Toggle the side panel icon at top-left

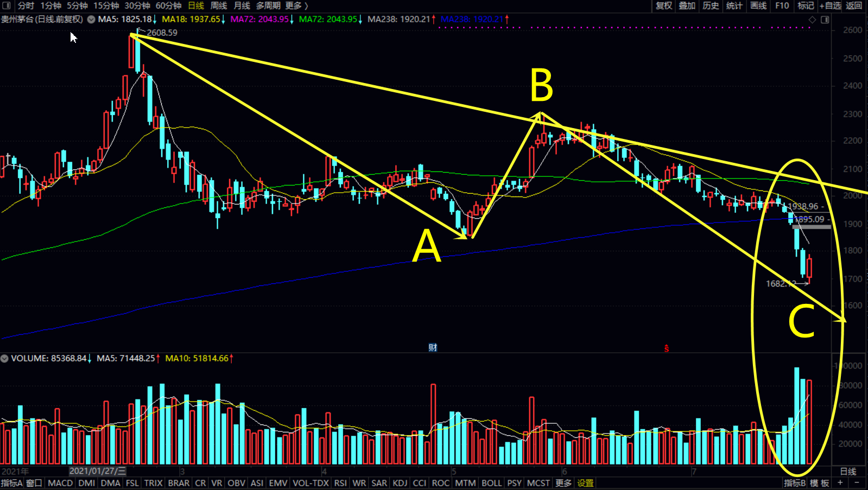coord(7,5)
